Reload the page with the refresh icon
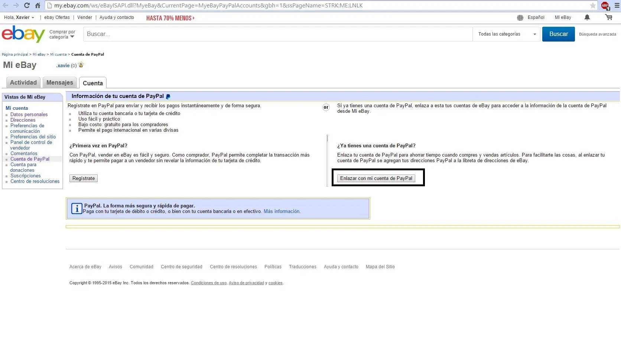The height and width of the screenshot is (364, 621). coord(27,6)
